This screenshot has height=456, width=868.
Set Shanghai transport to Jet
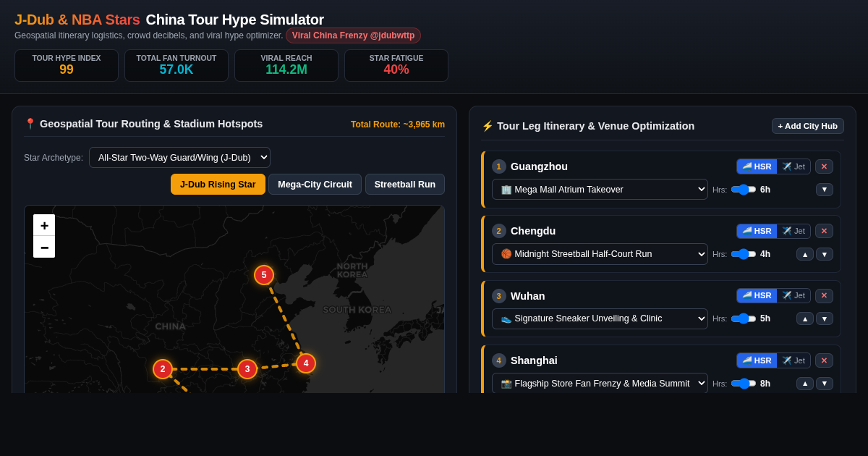pos(793,360)
